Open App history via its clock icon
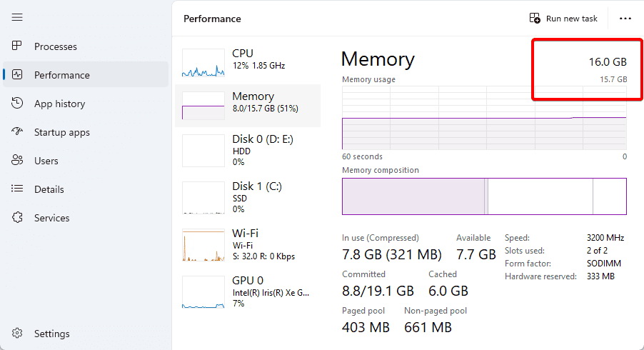 18,104
